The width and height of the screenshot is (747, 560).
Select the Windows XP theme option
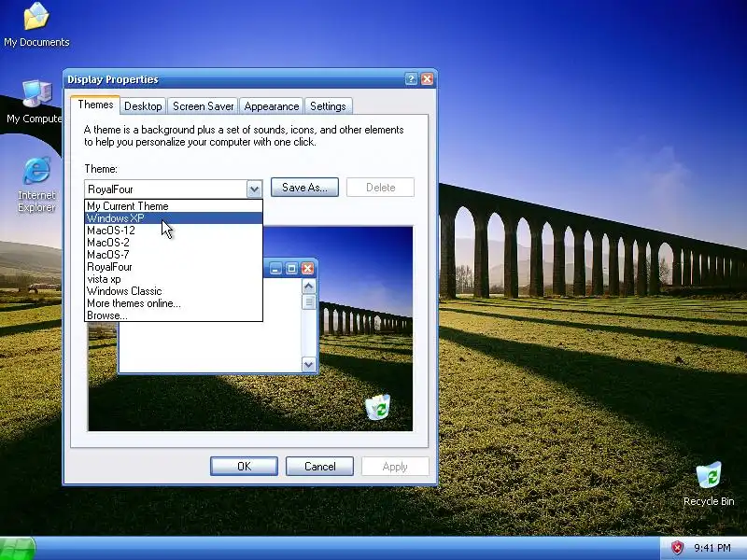coord(174,218)
